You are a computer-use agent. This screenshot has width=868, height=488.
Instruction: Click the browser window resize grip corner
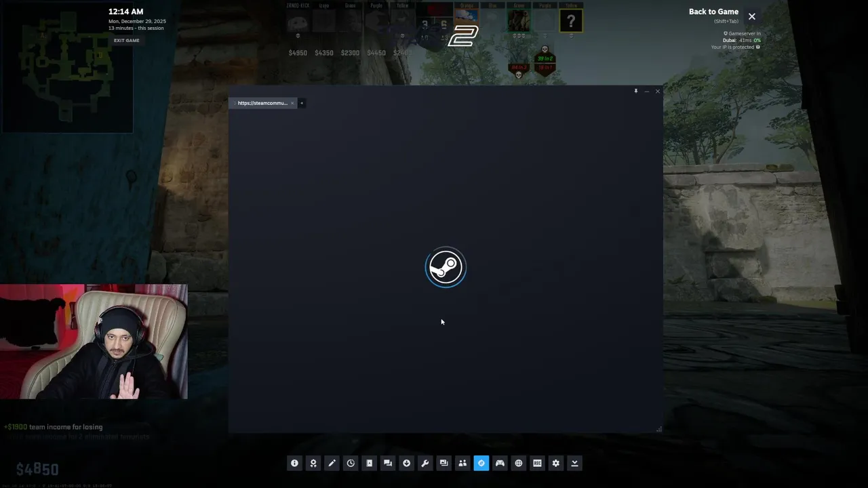click(659, 429)
